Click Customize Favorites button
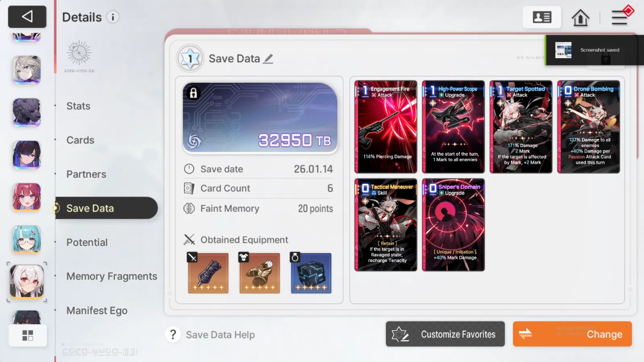Screen dimensions: 644x362 pos(445,334)
